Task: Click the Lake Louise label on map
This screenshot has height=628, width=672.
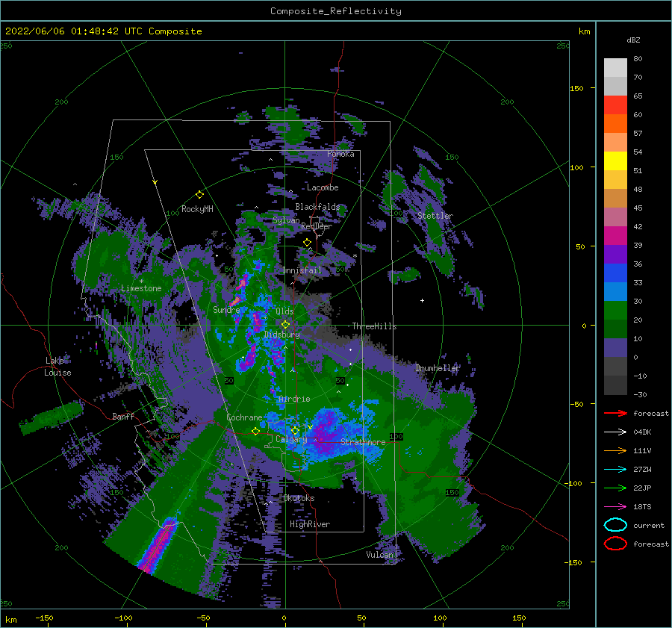Action: pos(57,367)
